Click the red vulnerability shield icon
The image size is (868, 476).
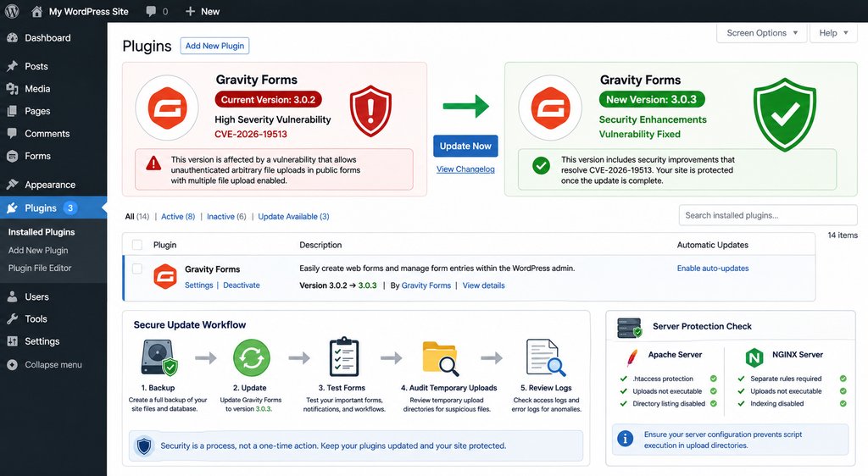tap(371, 111)
